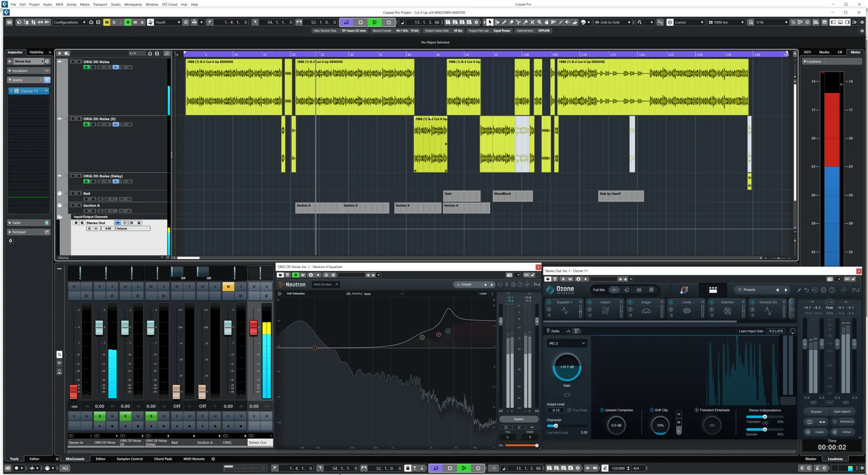
Task: Select the Mute tool in the toolbar
Action: point(532,22)
